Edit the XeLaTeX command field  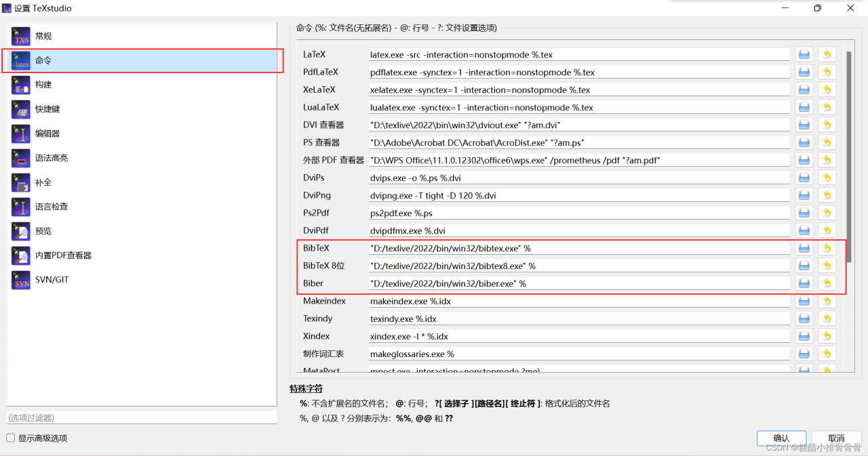pos(580,89)
